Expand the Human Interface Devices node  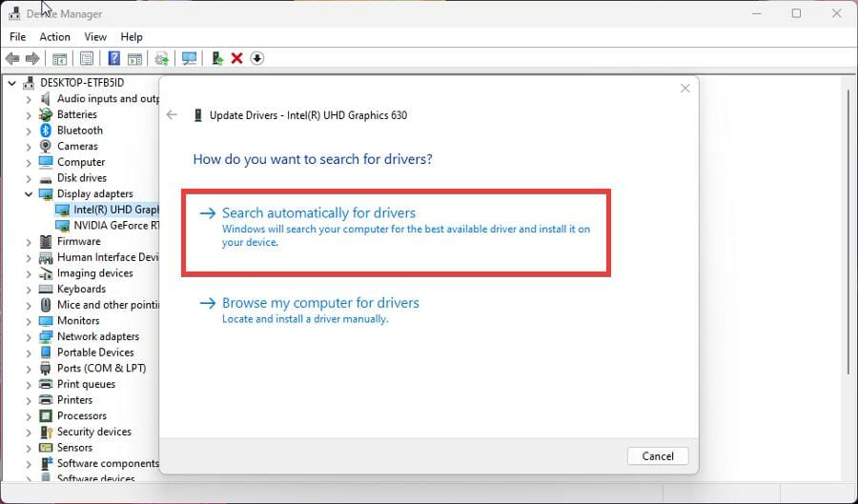click(29, 258)
